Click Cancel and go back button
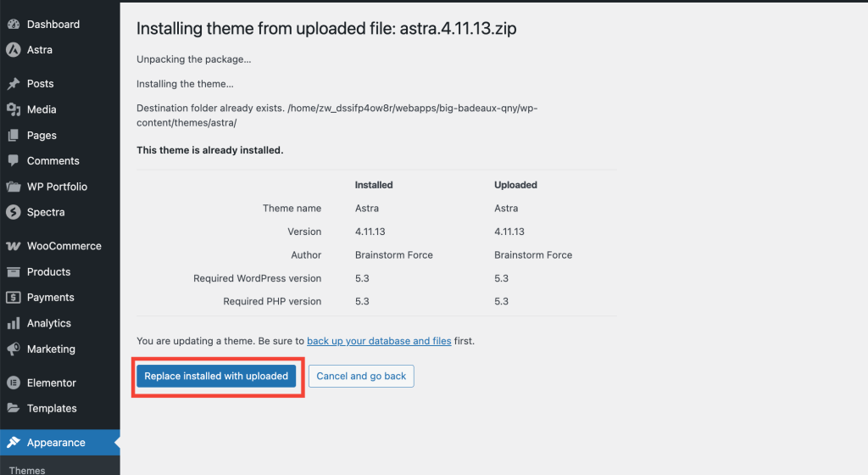Image resolution: width=868 pixels, height=475 pixels. [361, 376]
